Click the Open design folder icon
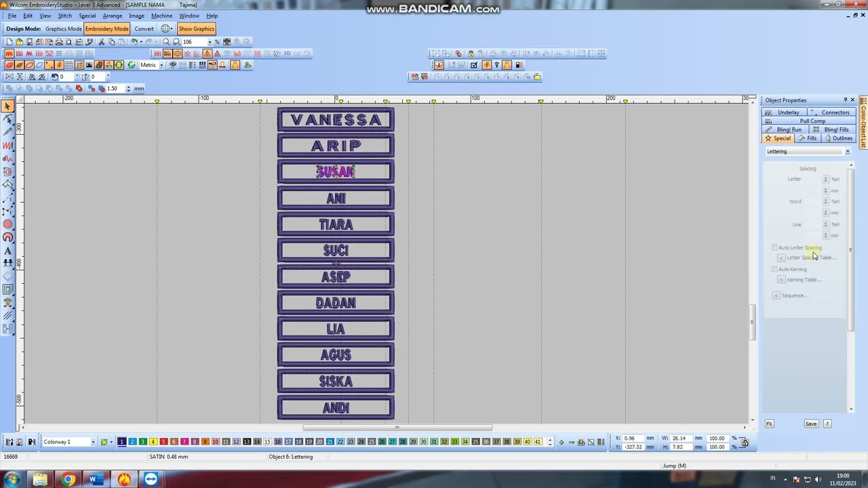868x488 pixels. coord(19,42)
